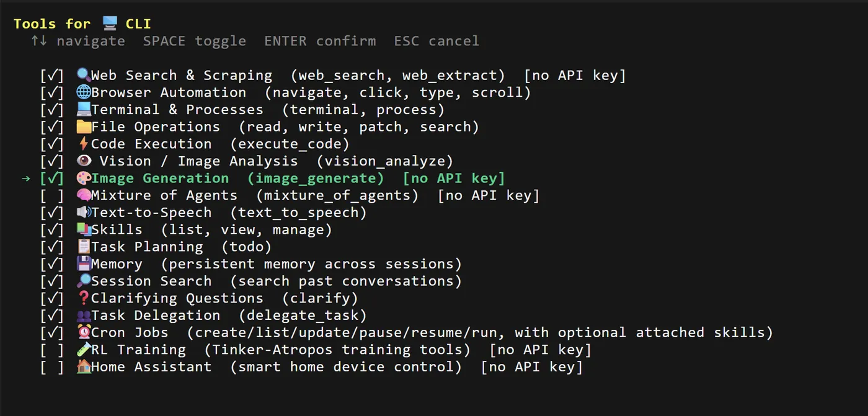Click the Skills entry label
Screen dimensions: 868x416
point(117,229)
